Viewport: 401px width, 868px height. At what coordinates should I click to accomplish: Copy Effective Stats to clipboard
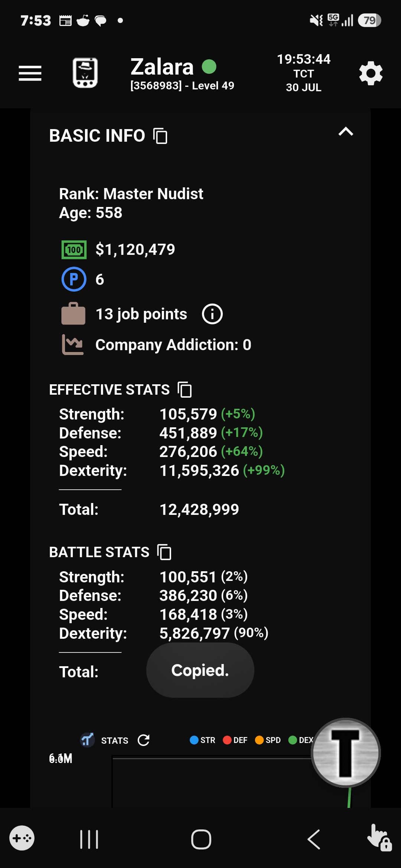click(185, 389)
